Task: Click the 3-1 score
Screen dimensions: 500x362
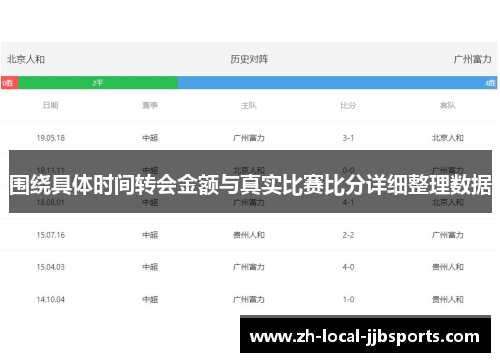Action: click(348, 138)
